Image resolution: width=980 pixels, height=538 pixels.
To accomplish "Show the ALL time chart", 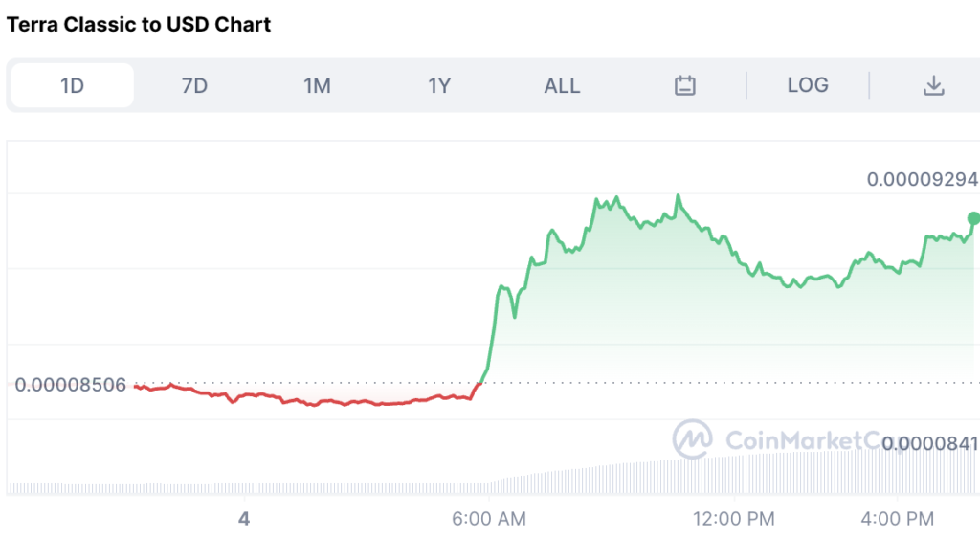I will (x=562, y=85).
